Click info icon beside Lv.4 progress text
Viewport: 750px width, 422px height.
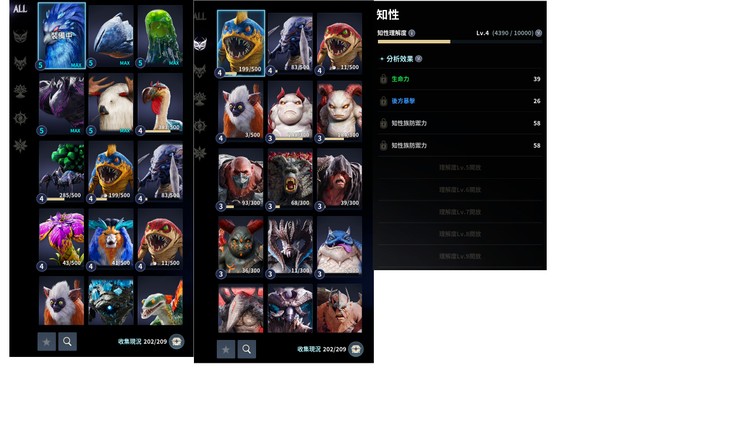(539, 33)
